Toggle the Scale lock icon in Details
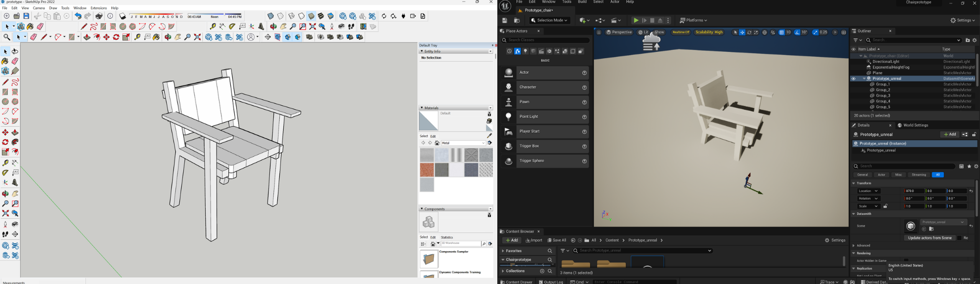The image size is (980, 284). pyautogui.click(x=885, y=206)
